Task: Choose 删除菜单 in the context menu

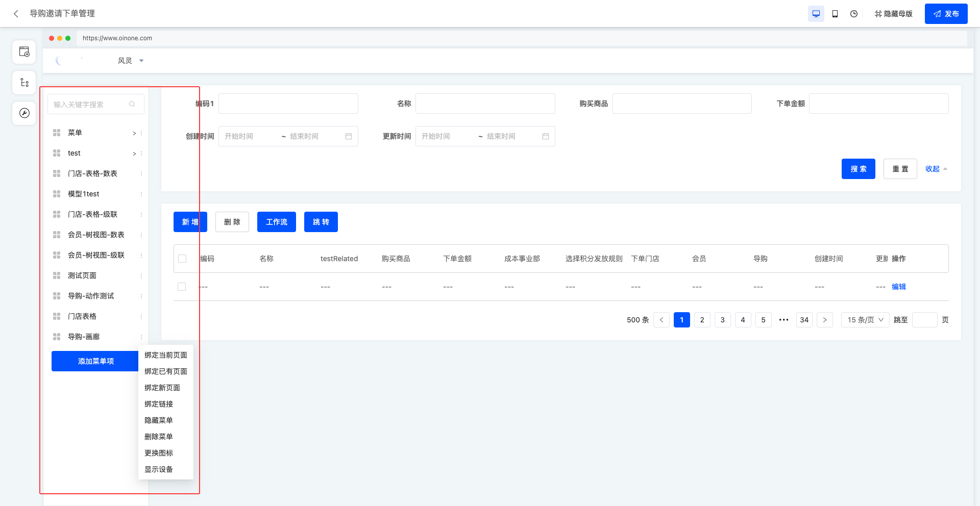Action: click(159, 437)
